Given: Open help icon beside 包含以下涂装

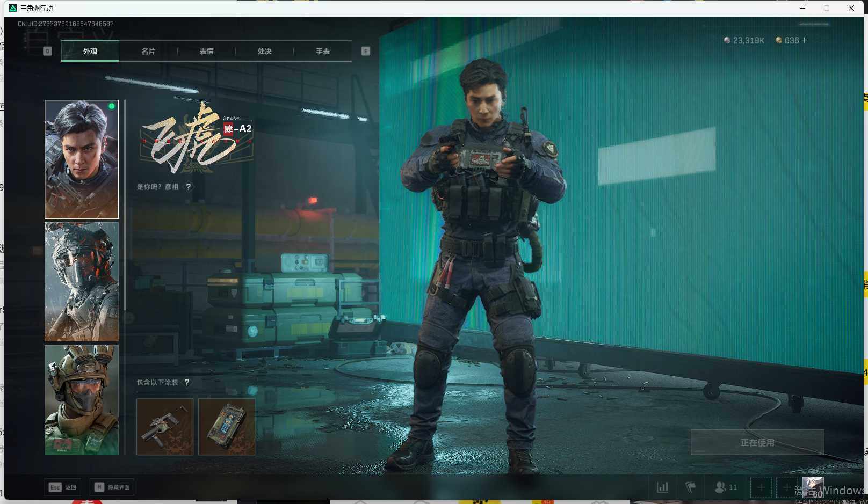Looking at the screenshot, I should point(186,383).
